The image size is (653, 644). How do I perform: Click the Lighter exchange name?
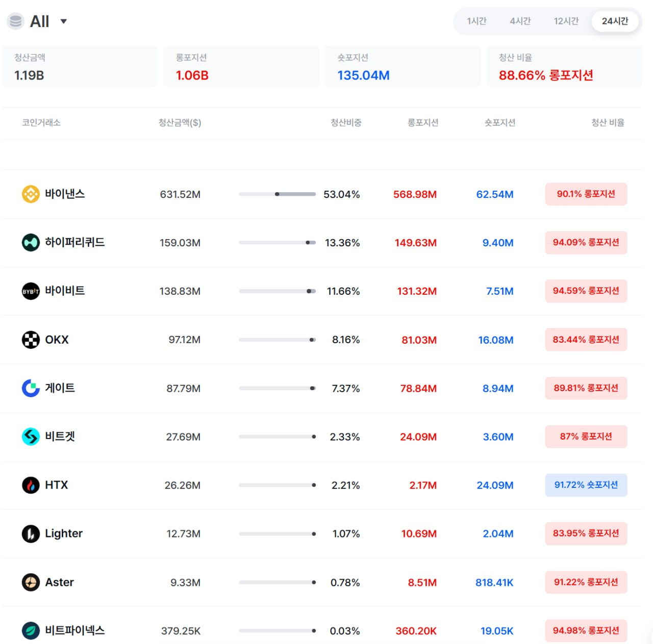[x=64, y=534]
